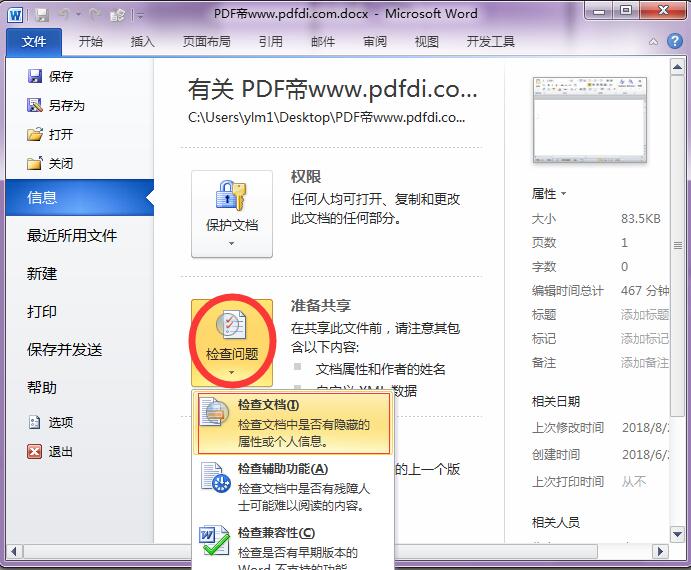
Task: Click the 权限 heading
Action: pyautogui.click(x=306, y=177)
